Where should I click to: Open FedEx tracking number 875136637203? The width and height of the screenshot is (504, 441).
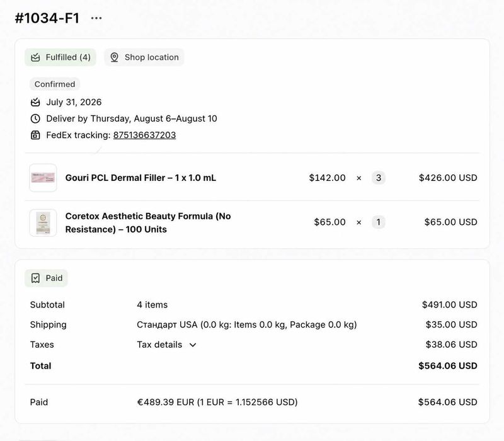click(145, 135)
